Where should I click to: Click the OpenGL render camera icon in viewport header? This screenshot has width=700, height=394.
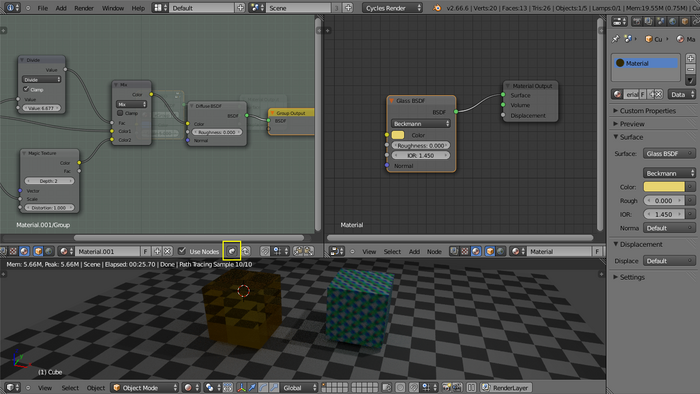click(446, 387)
